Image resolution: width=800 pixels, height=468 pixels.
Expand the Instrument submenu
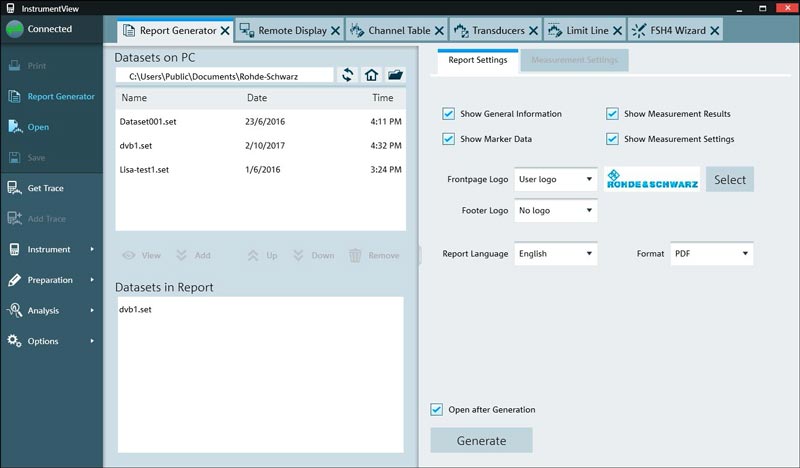coord(91,249)
